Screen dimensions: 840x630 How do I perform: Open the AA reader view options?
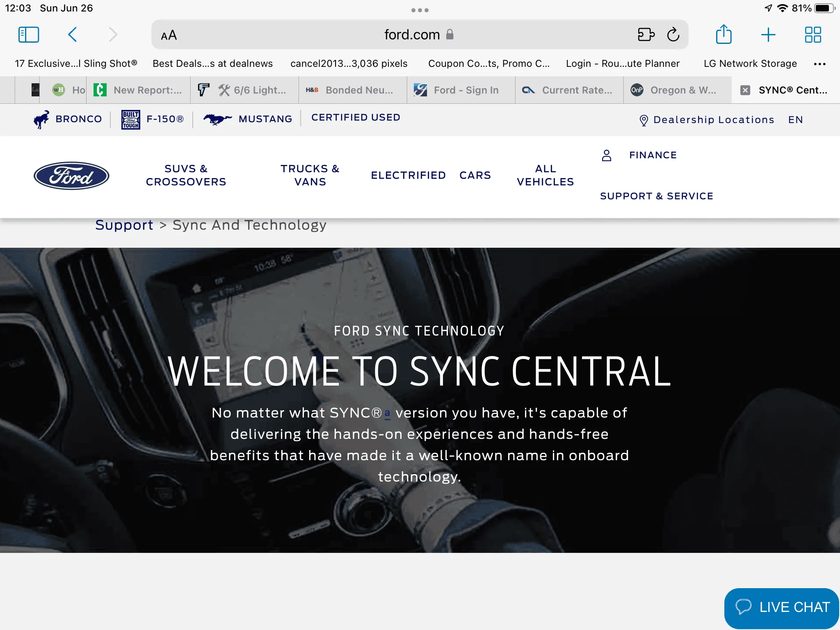tap(169, 35)
